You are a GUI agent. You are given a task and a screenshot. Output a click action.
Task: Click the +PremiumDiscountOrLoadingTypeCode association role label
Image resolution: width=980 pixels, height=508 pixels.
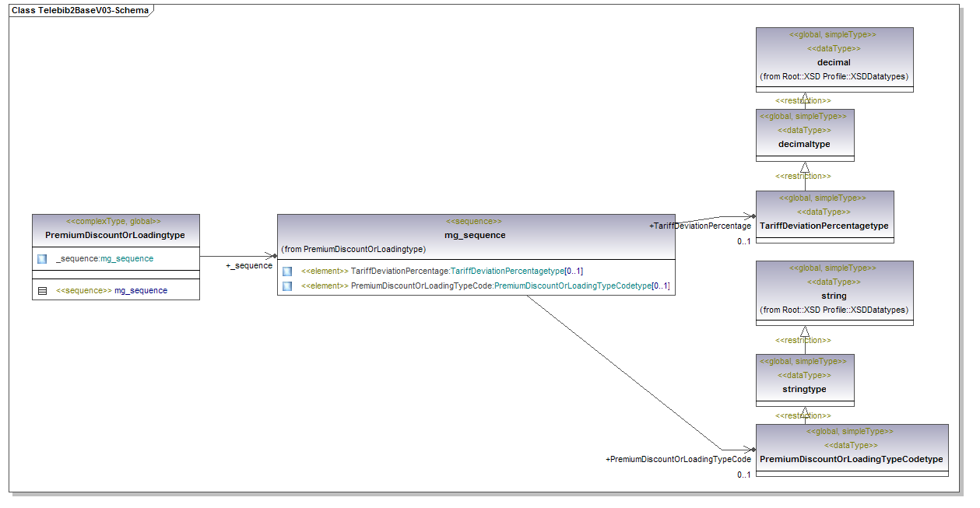(x=678, y=460)
